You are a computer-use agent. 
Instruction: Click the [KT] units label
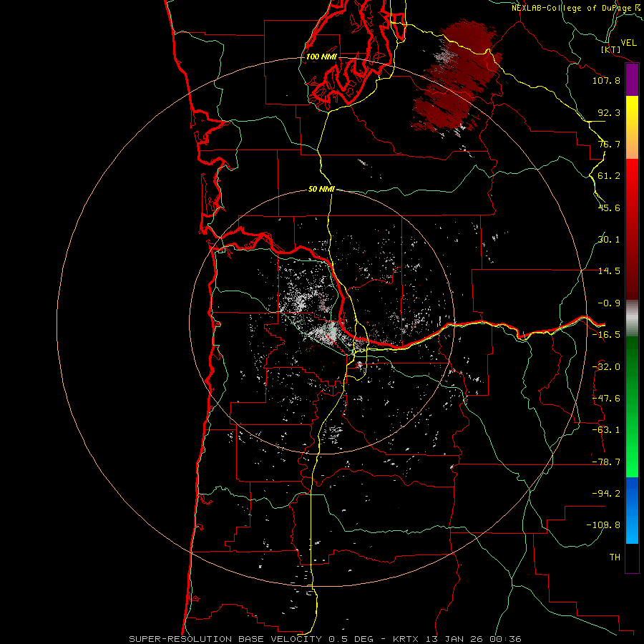(x=611, y=49)
